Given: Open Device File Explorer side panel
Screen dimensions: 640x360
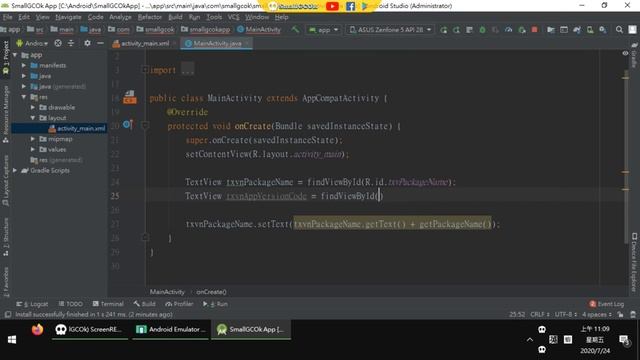Looking at the screenshot, I should [634, 262].
